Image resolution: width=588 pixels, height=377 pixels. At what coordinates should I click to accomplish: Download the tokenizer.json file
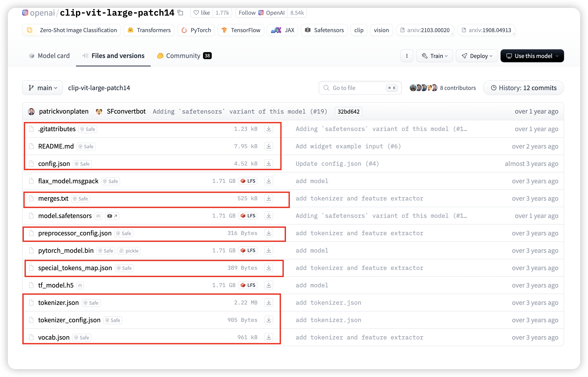pos(269,302)
